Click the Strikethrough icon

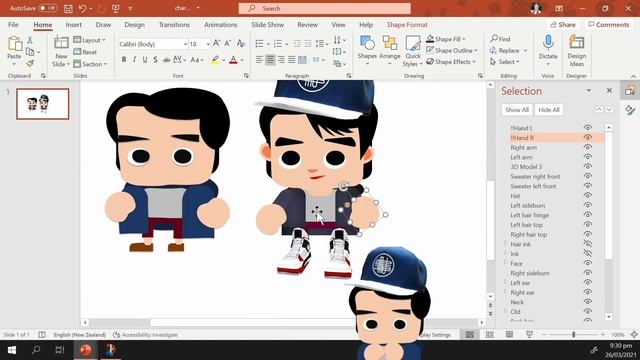(x=166, y=60)
